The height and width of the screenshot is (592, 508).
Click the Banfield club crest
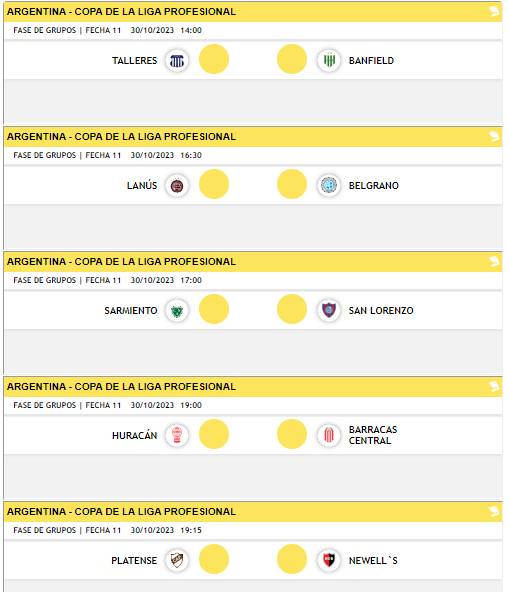[329, 60]
